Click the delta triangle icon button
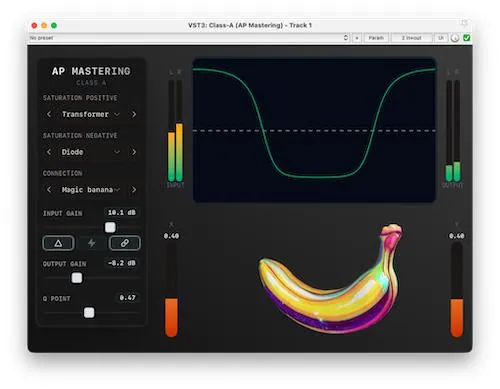This screenshot has height=389, width=500. click(x=58, y=243)
